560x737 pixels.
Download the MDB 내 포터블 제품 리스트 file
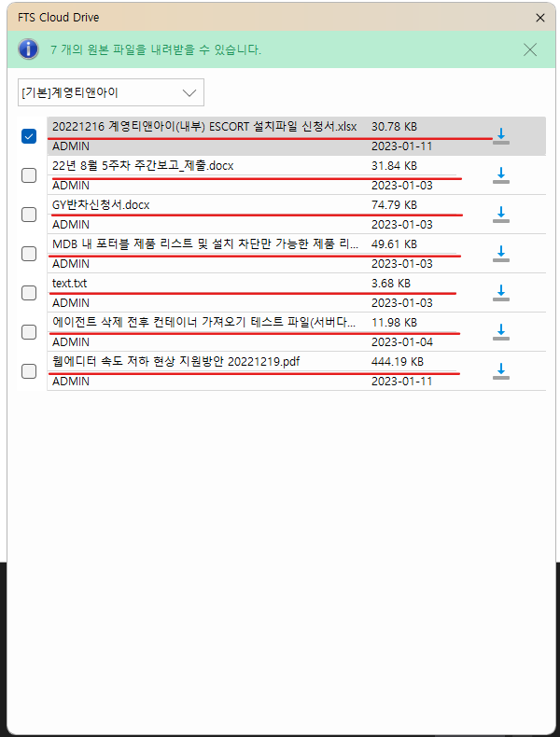click(501, 254)
